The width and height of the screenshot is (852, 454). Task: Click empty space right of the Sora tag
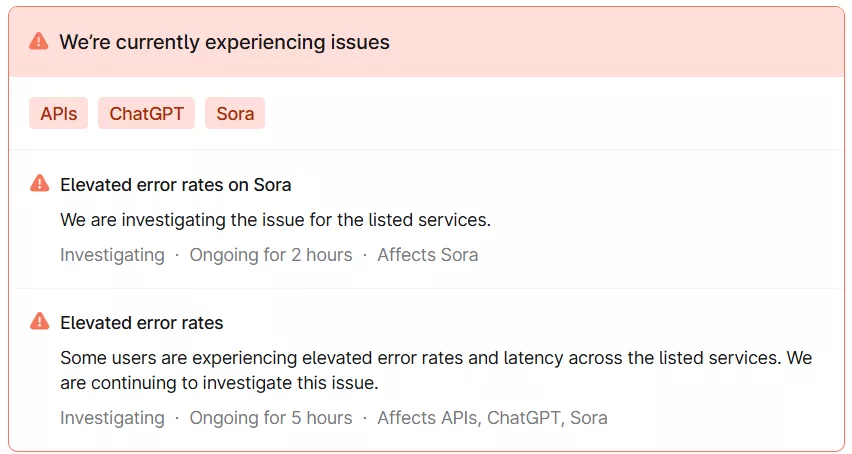coord(550,113)
